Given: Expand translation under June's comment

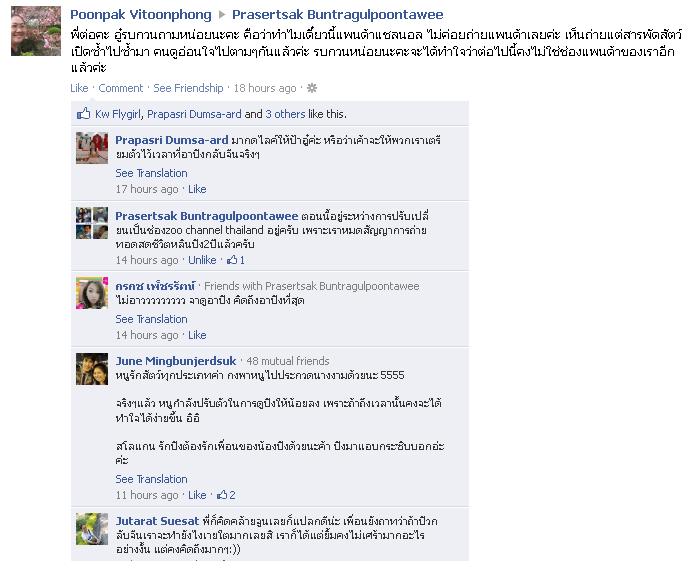Looking at the screenshot, I should [x=151, y=479].
